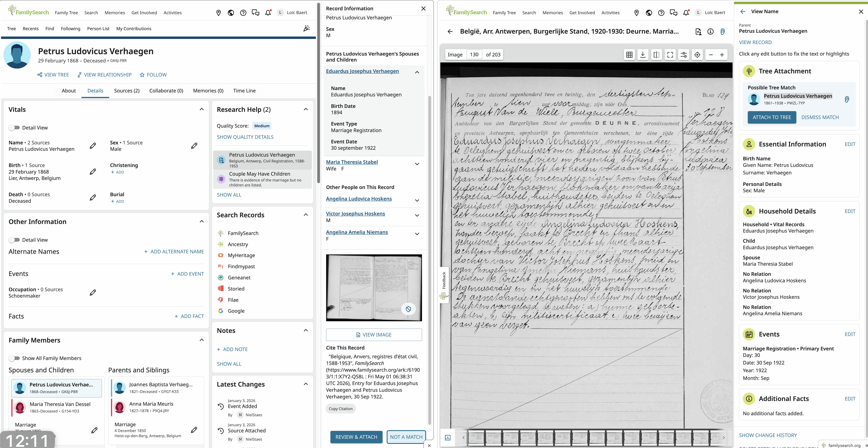
Task: Expand Victor Josephus Hoskens record details
Action: click(x=417, y=215)
